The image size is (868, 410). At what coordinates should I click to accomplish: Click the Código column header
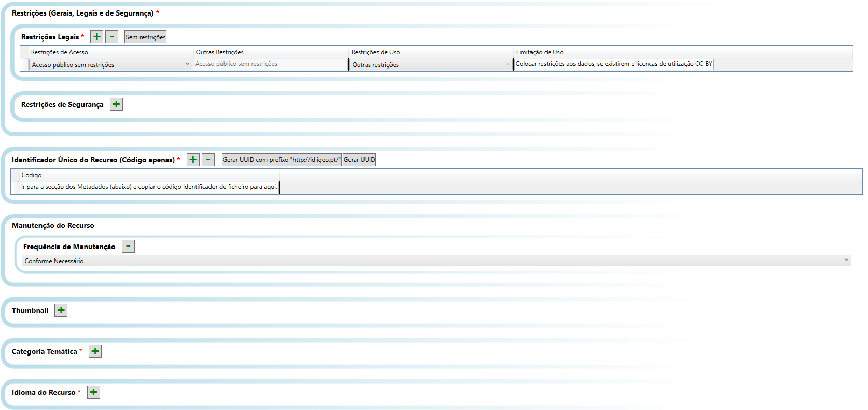[x=32, y=175]
